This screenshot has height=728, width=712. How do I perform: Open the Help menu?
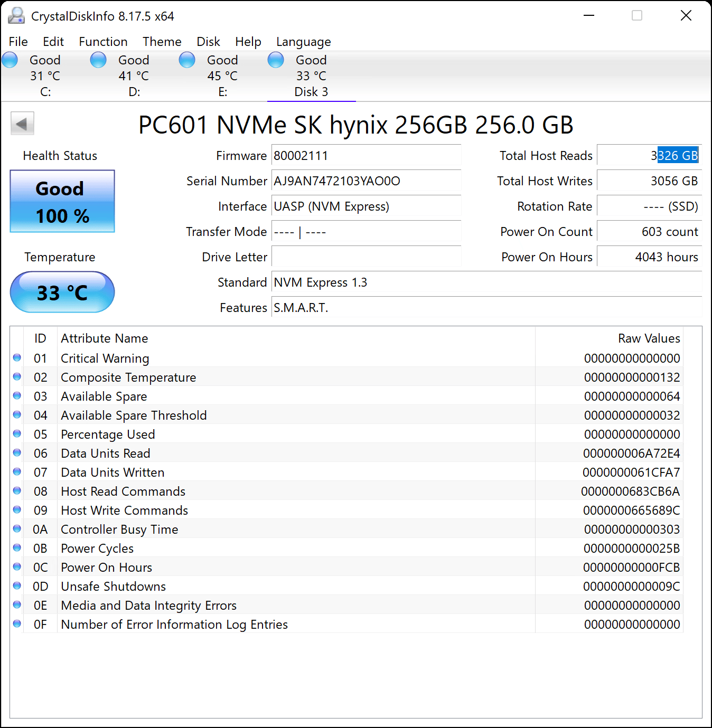248,42
